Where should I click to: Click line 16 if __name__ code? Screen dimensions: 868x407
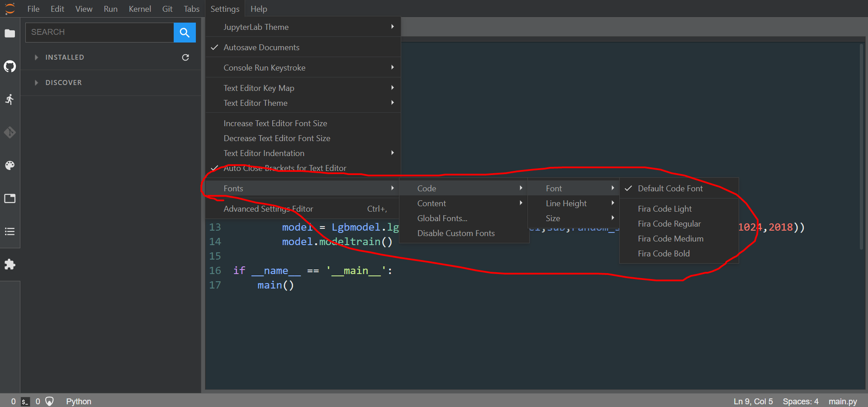tap(313, 271)
